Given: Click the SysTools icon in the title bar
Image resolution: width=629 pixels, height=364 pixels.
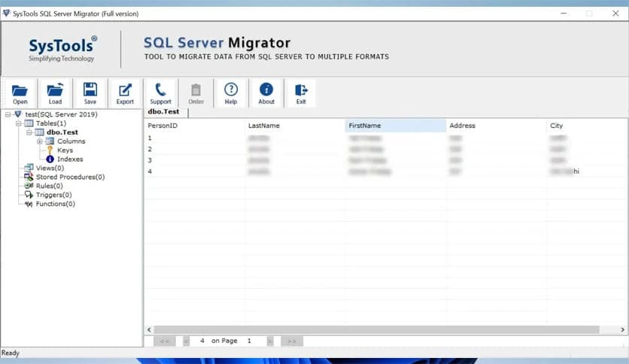Looking at the screenshot, I should [x=6, y=14].
